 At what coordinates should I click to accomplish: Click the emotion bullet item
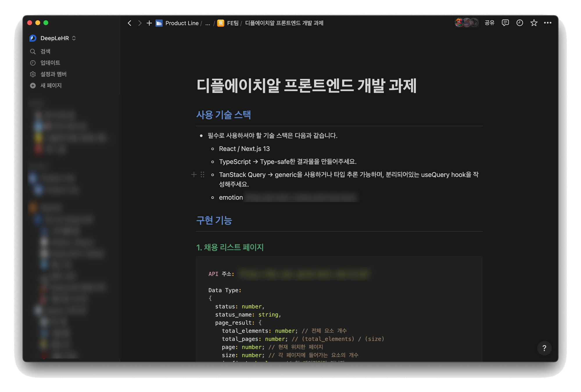point(231,197)
